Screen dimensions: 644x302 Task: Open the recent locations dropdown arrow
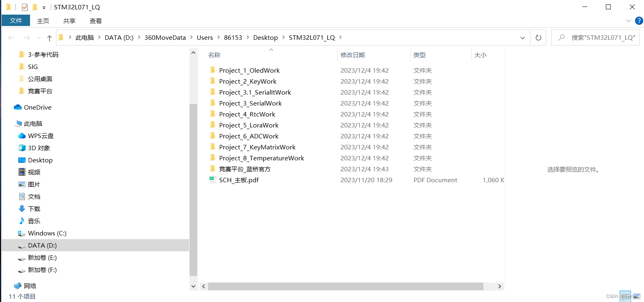click(x=39, y=38)
